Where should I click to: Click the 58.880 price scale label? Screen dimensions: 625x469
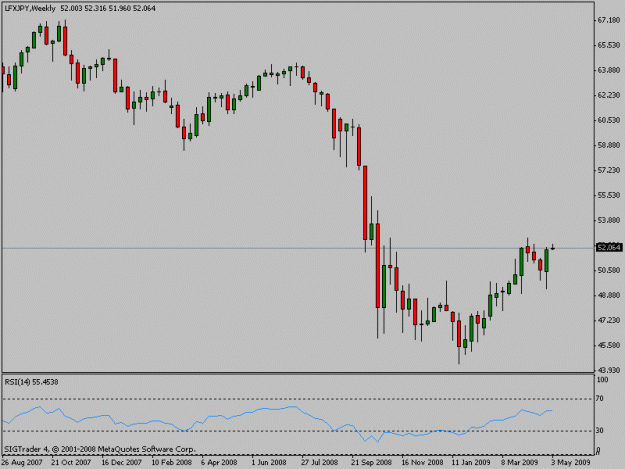609,145
